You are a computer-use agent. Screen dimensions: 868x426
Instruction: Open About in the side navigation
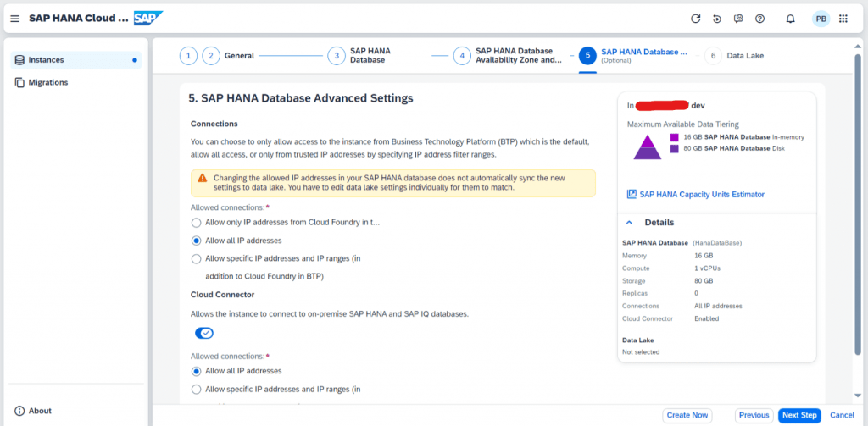point(75,411)
